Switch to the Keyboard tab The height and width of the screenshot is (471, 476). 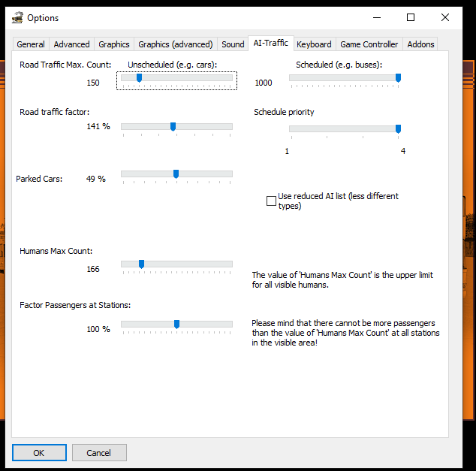(x=314, y=44)
